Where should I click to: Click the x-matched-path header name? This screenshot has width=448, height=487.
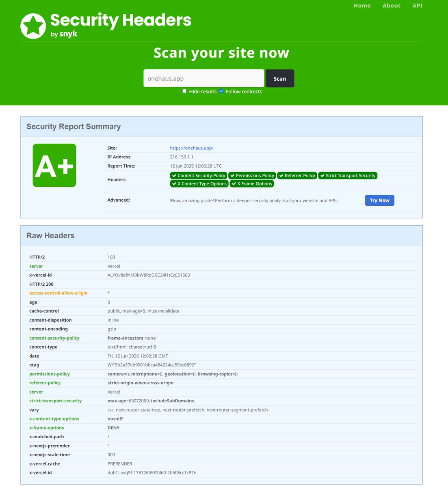[47, 437]
